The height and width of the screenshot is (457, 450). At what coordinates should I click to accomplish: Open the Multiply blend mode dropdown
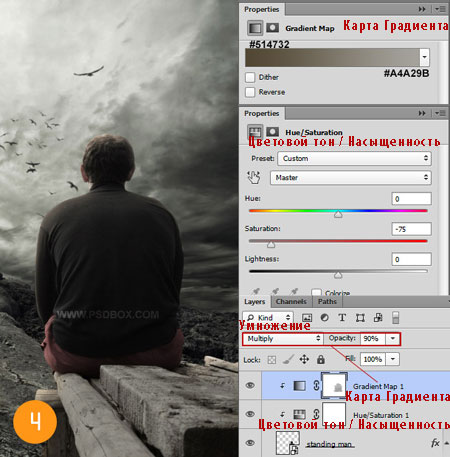tap(283, 339)
